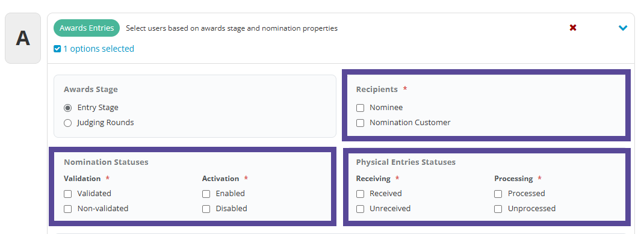Click the A group letter block

click(x=23, y=38)
